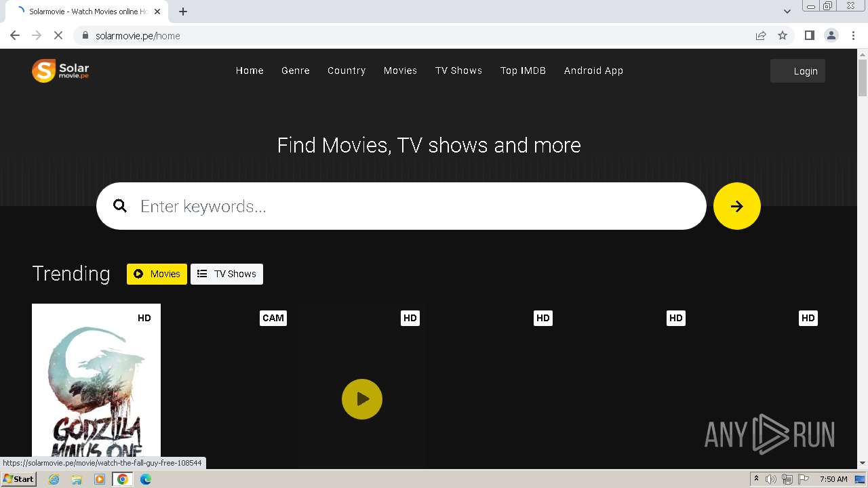Toggle the browser side panel

[x=809, y=35]
